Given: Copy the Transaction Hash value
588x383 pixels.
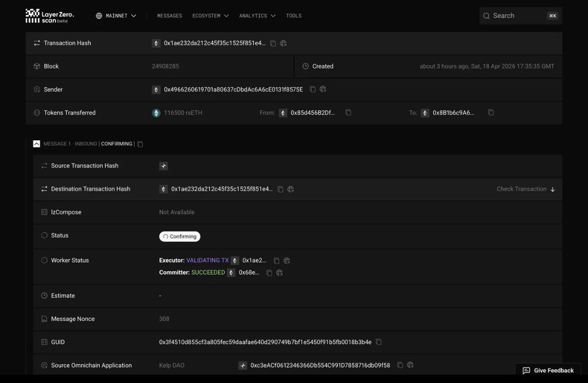Looking at the screenshot, I should click(x=273, y=44).
